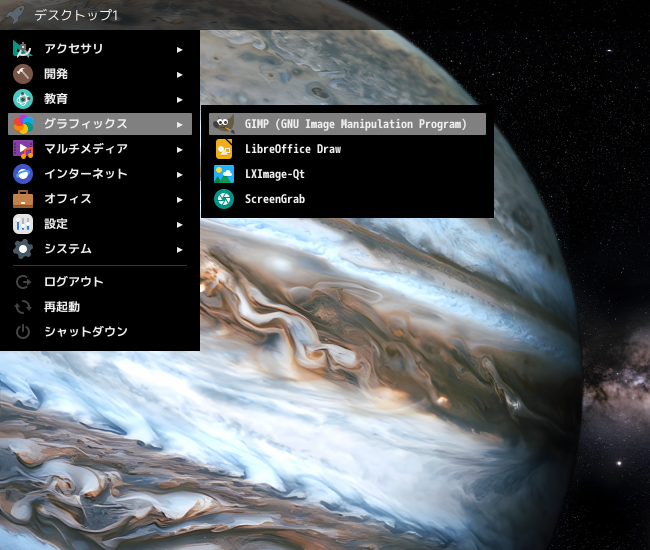
Task: Click the マルチメディア video icon
Action: 23,149
